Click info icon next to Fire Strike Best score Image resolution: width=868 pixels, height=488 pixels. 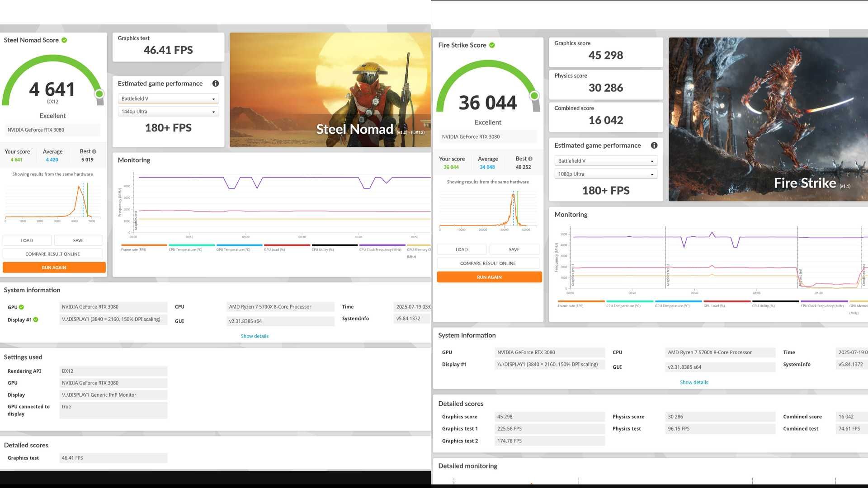530,159
